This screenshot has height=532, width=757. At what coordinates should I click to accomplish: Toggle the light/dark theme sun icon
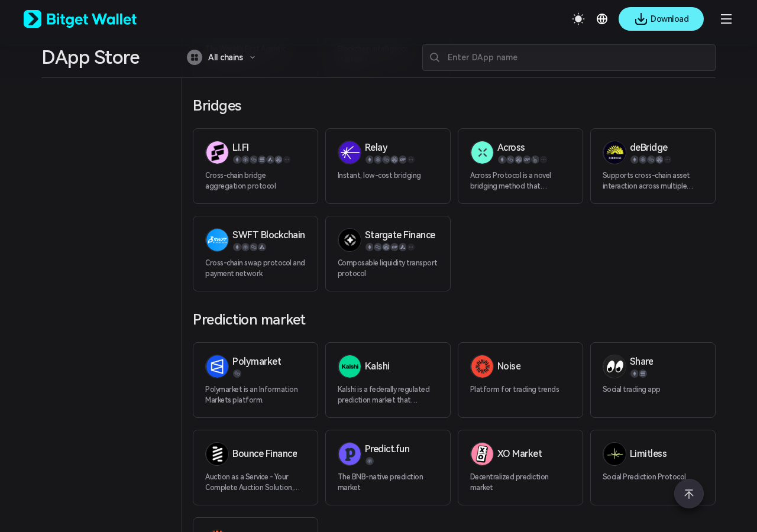click(x=578, y=19)
